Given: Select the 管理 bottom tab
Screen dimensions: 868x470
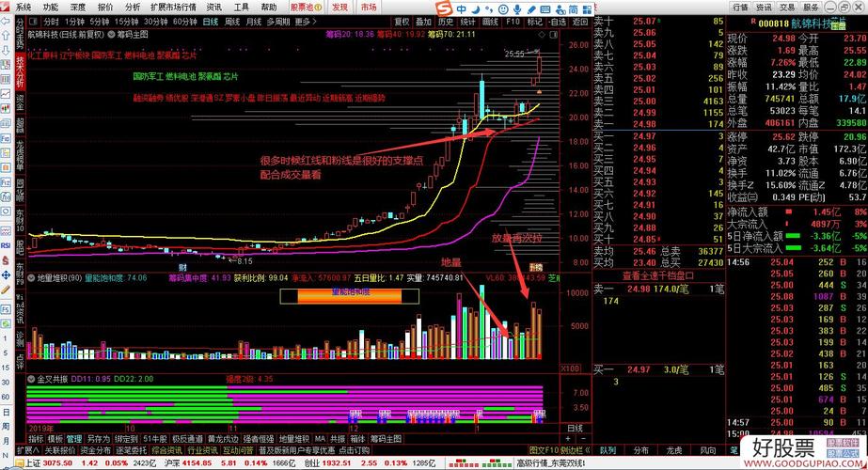Looking at the screenshot, I should (x=74, y=439).
